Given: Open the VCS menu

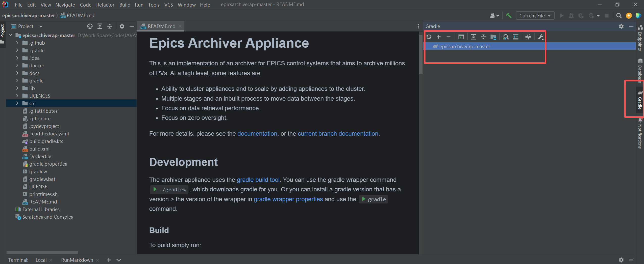Looking at the screenshot, I should point(168,5).
